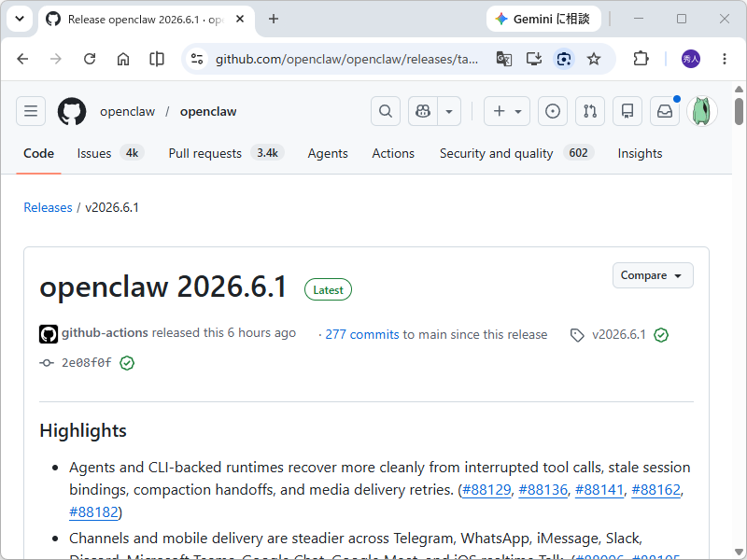
Task: Open the browser home page
Action: click(x=123, y=59)
